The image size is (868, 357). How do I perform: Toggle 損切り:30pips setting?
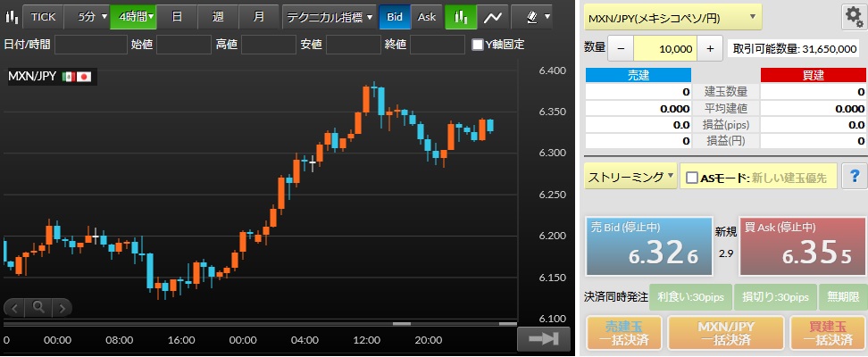(775, 297)
